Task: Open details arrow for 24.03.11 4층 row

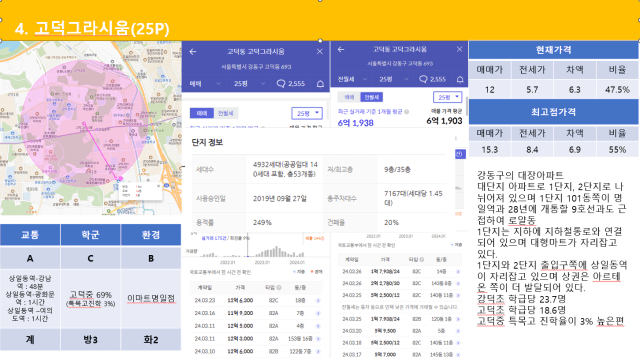Action: pos(318,326)
